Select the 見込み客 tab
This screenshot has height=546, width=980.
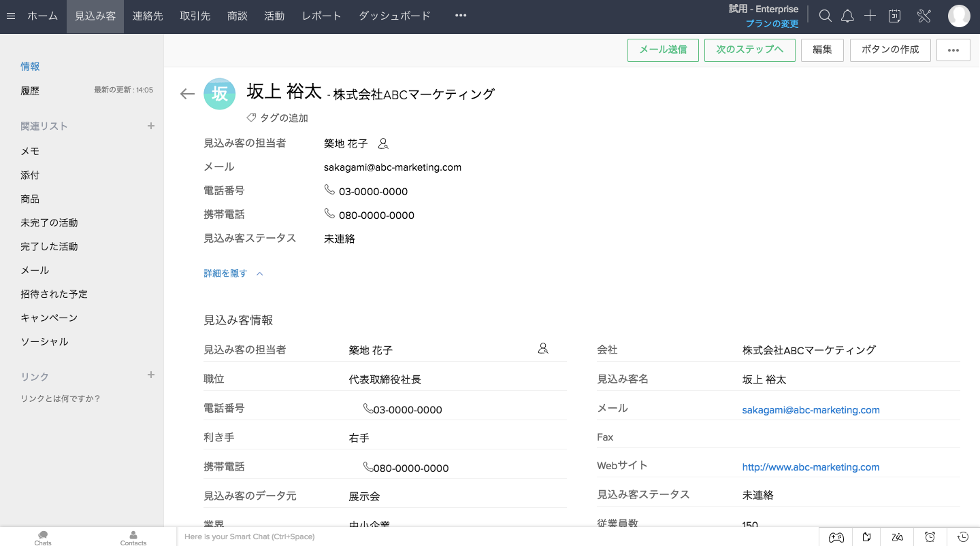(95, 16)
